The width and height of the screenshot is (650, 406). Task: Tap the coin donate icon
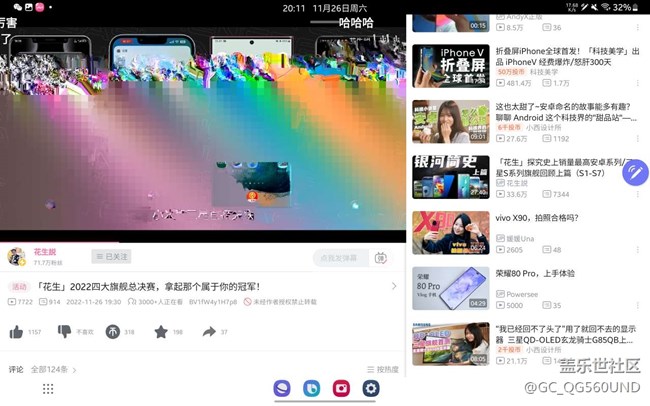point(112,332)
